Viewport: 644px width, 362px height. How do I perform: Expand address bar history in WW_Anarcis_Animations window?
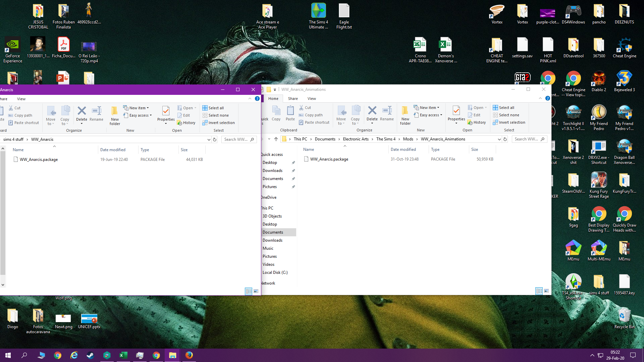pyautogui.click(x=499, y=139)
